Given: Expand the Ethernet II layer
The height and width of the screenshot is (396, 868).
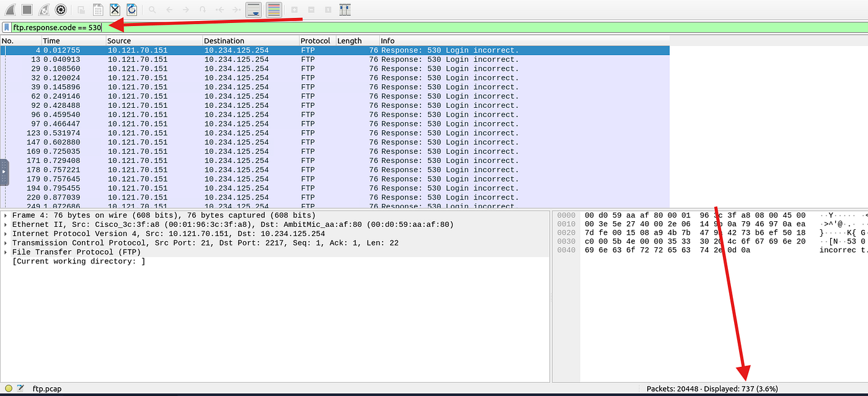Looking at the screenshot, I should click(6, 225).
